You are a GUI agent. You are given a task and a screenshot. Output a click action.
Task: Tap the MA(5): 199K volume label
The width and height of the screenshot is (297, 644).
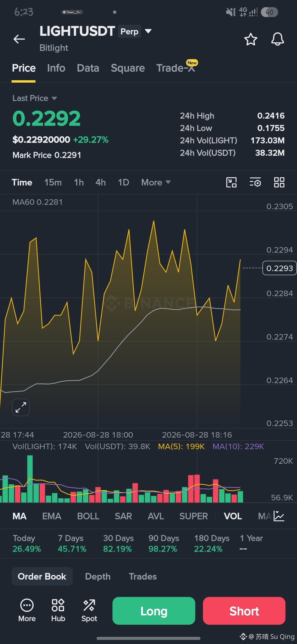tap(181, 446)
